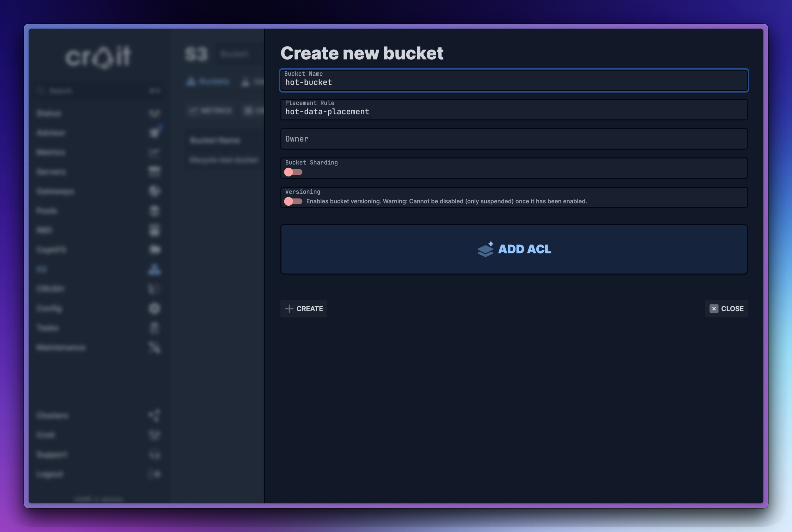Click the layers icon inside ADD ACL
Image resolution: width=792 pixels, height=532 pixels.
click(485, 249)
